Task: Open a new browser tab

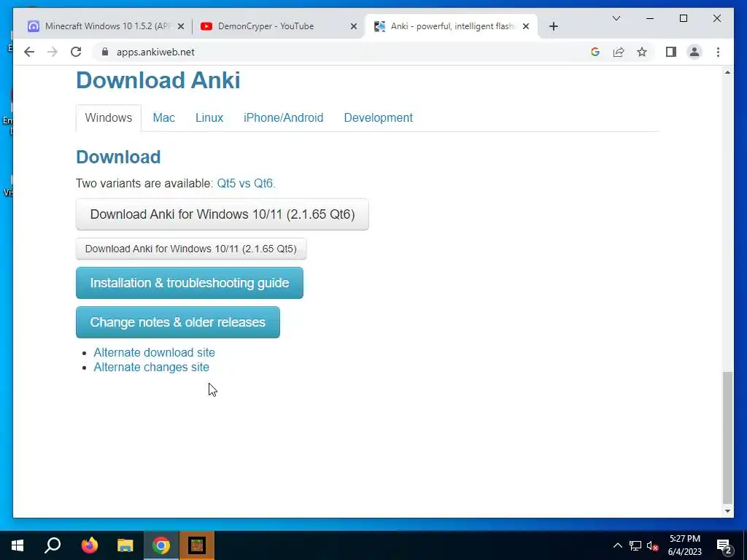Action: tap(553, 26)
